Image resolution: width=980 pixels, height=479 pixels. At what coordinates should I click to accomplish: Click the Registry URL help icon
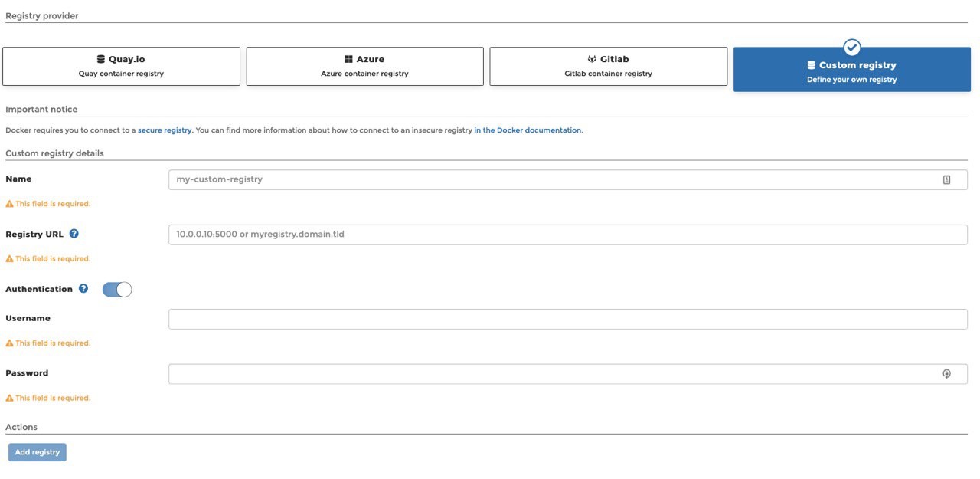74,234
